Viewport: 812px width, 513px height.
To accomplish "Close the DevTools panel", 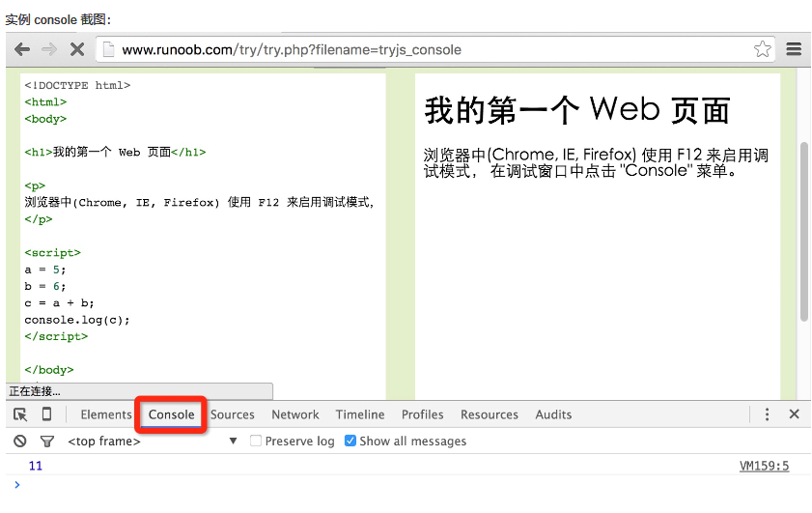I will pyautogui.click(x=794, y=414).
